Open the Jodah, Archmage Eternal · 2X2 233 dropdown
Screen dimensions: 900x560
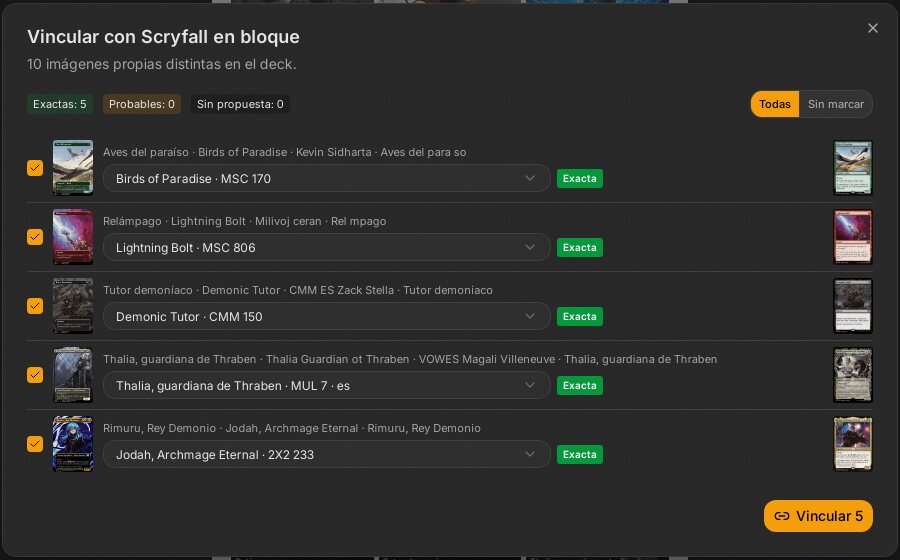(327, 454)
